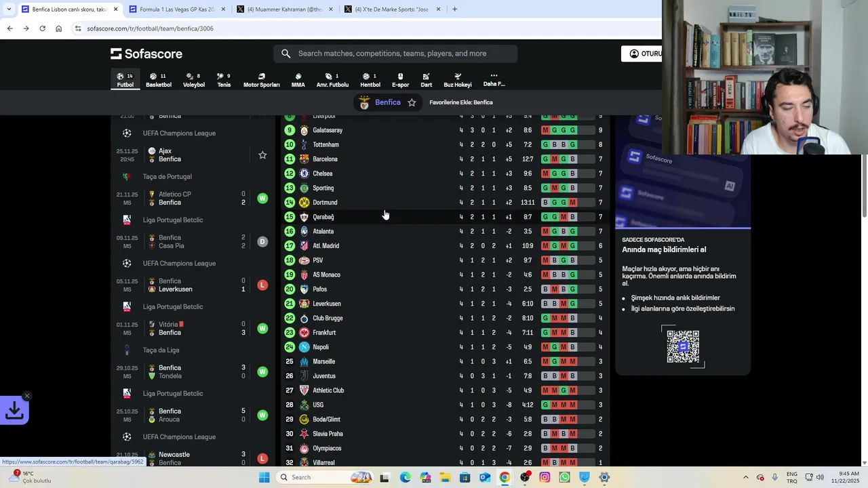Image resolution: width=868 pixels, height=488 pixels.
Task: Expand the Daha Fazla sports menu
Action: pos(494,80)
